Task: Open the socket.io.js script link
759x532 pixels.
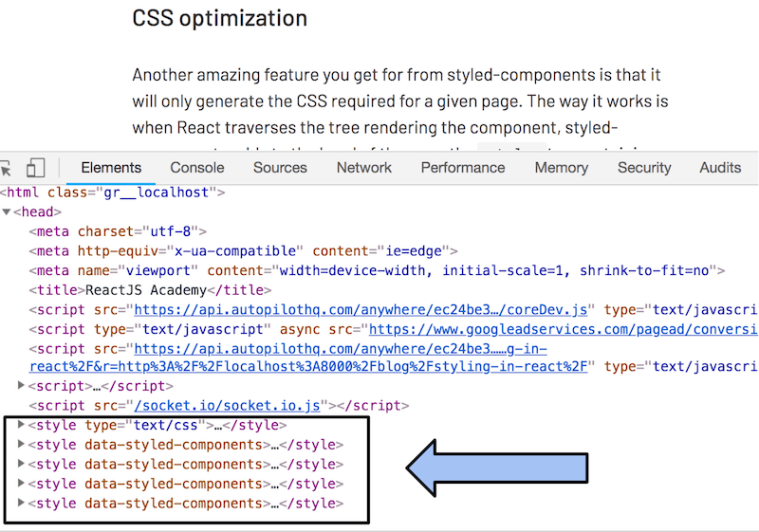Action: click(x=228, y=406)
